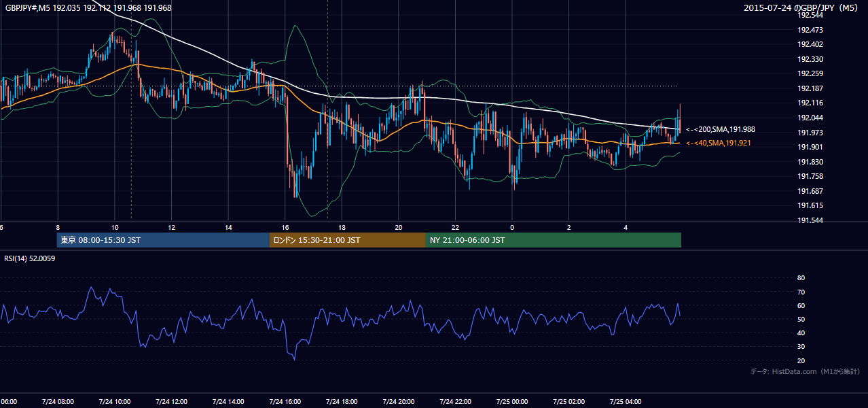This screenshot has width=868, height=408.
Task: Click hour tick 22 under the price chart
Action: [x=455, y=227]
